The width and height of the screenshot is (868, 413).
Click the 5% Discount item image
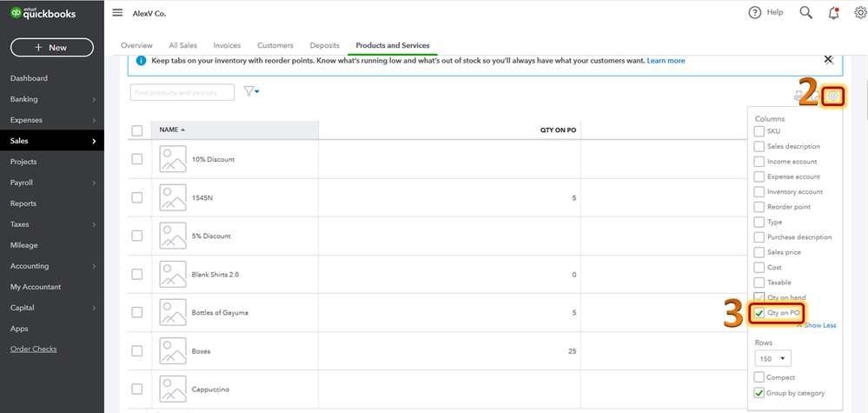tap(173, 236)
